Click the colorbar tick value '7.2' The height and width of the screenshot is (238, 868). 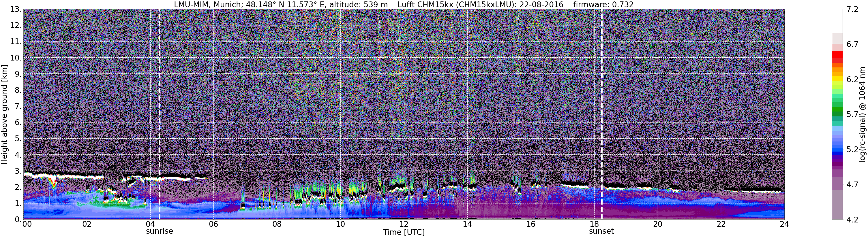point(852,9)
